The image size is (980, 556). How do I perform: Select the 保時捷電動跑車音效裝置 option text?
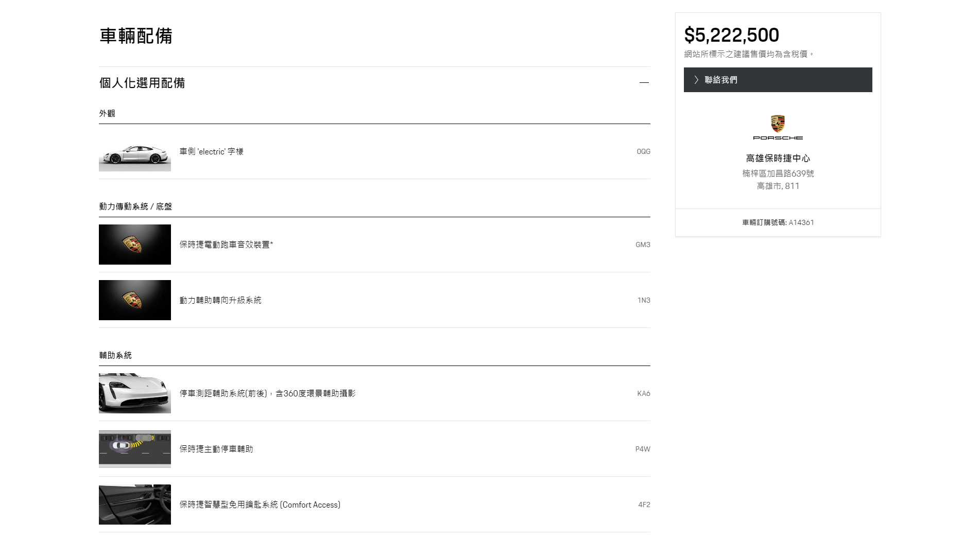(x=226, y=245)
